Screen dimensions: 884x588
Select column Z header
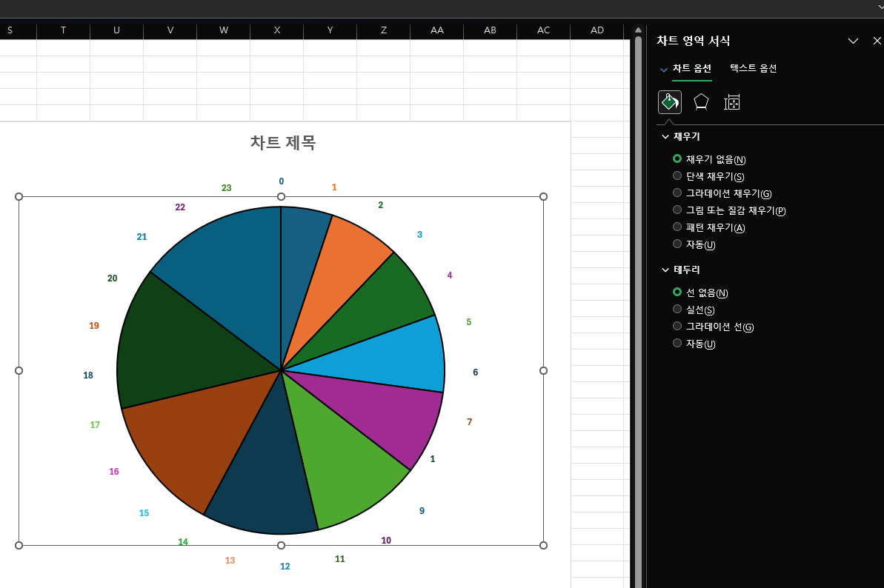(384, 30)
